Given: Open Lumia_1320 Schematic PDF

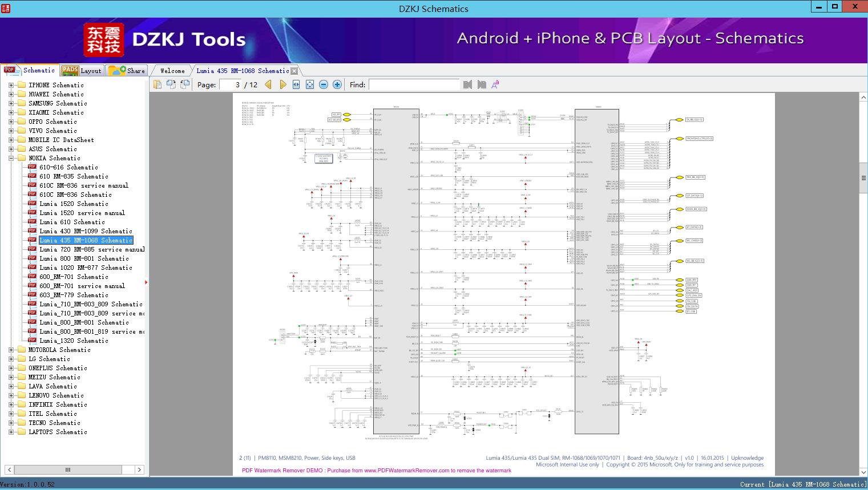Looking at the screenshot, I should click(x=74, y=341).
